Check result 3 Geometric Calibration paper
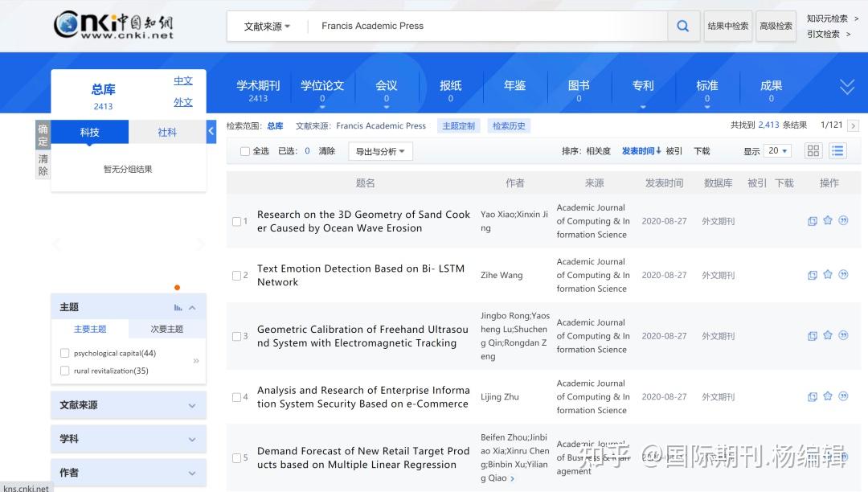 (236, 337)
